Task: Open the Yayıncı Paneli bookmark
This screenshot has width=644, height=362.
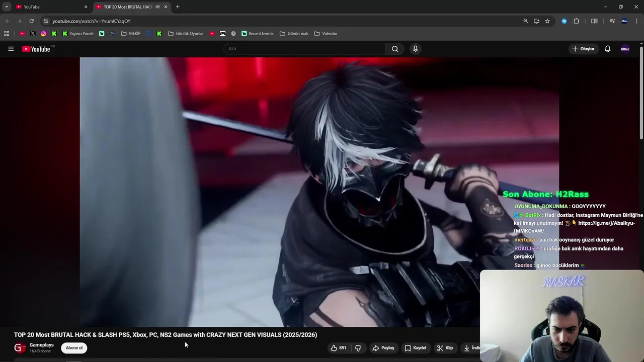Action: click(78, 34)
